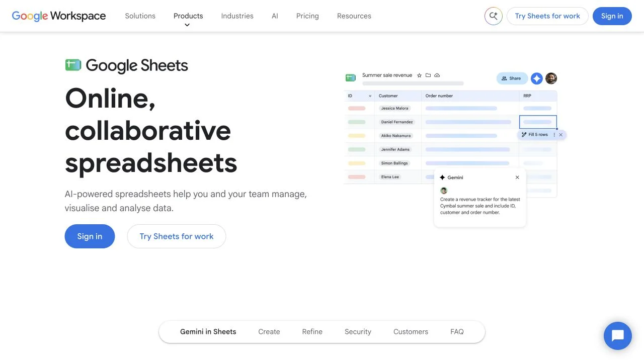
Task: Jump to the FAQ section
Action: pyautogui.click(x=457, y=332)
